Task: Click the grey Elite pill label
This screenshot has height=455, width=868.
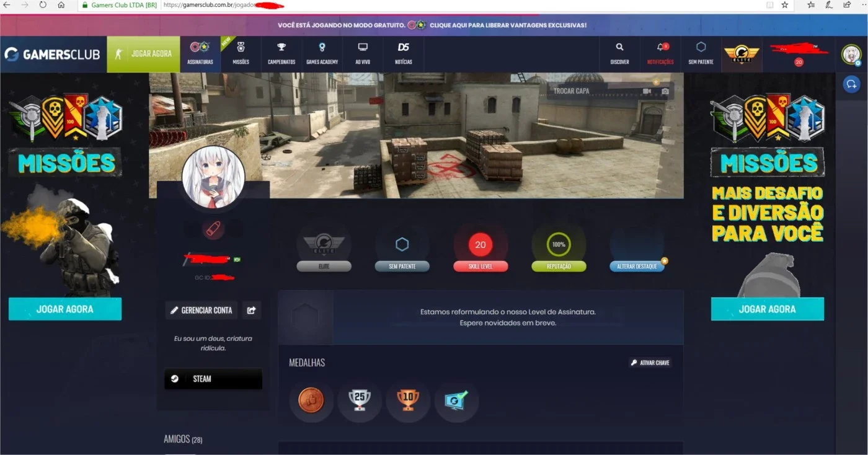Action: click(324, 267)
